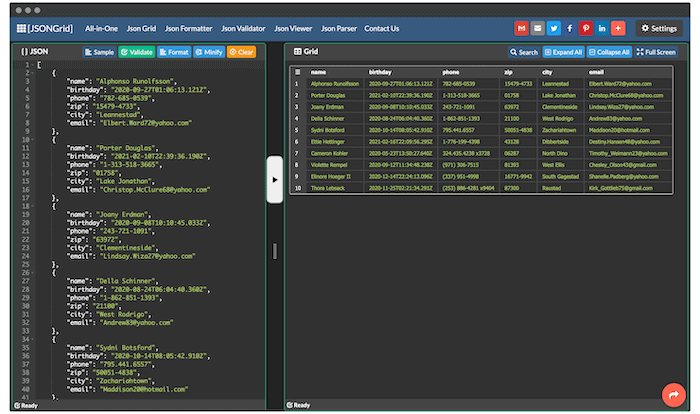Select Ettie Hettinger cell in grid
This screenshot has height=414, width=700.
click(x=335, y=142)
